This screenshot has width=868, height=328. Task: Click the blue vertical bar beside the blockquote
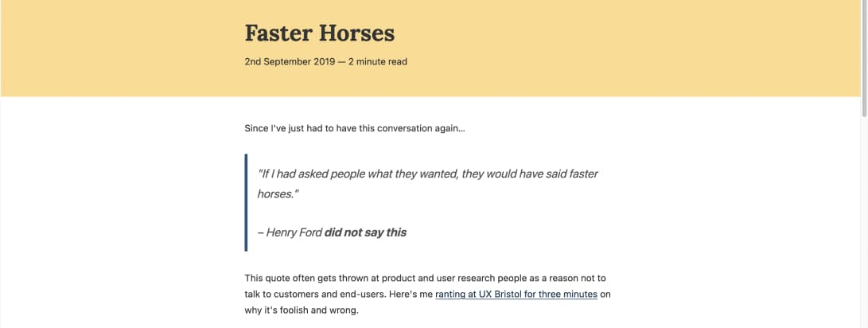(247, 202)
